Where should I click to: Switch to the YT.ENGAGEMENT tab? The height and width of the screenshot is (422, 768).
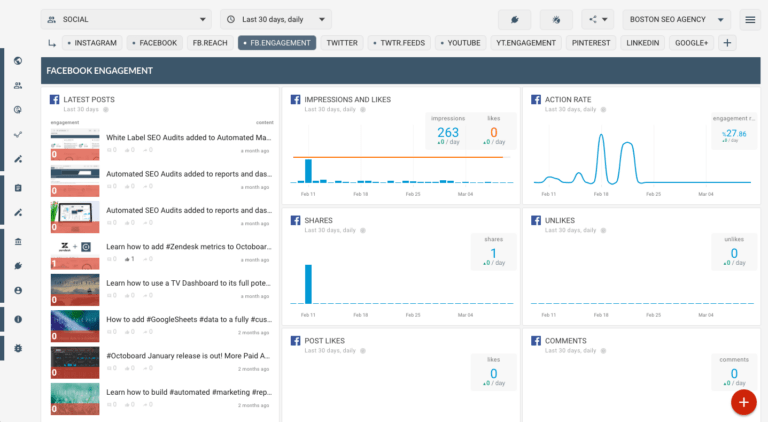526,43
